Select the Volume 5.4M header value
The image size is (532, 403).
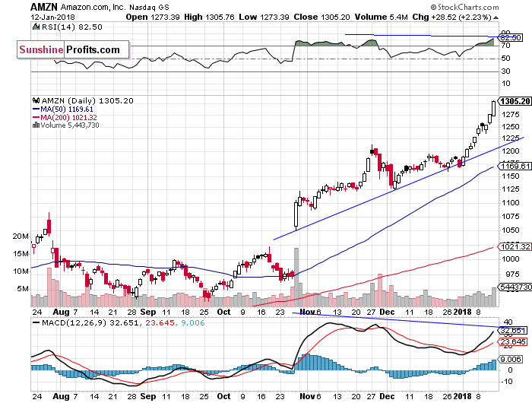click(x=382, y=17)
